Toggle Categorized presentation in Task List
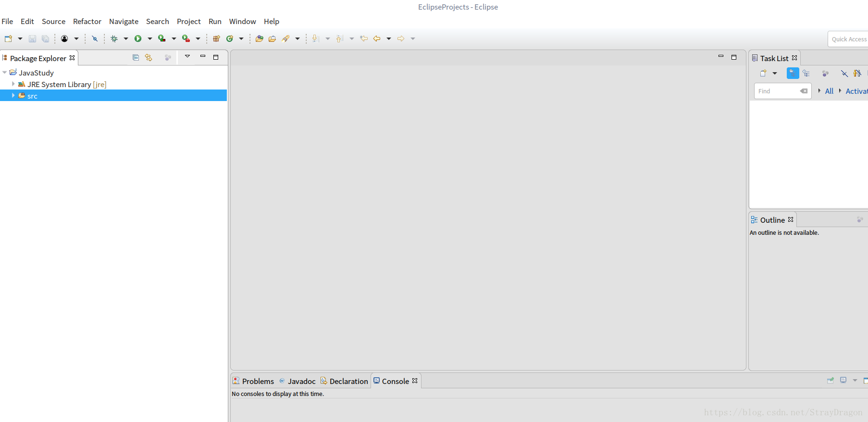868x422 pixels. (x=793, y=73)
